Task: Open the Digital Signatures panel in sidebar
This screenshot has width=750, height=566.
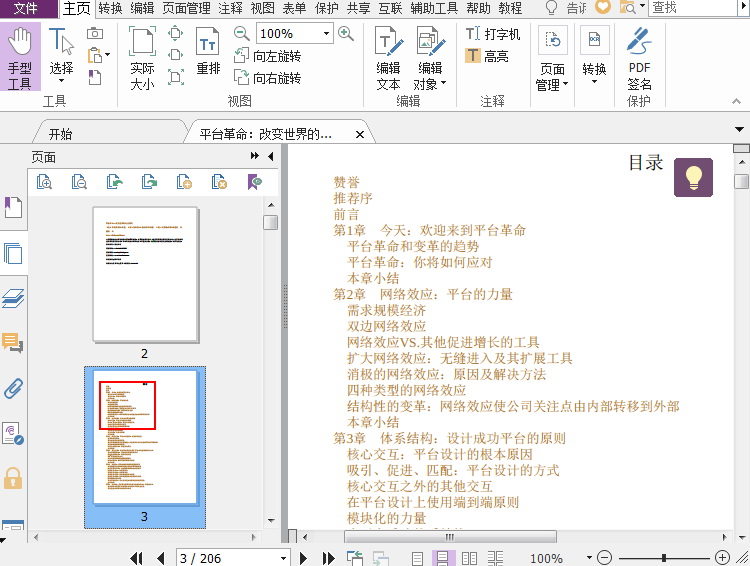Action: coord(13,433)
